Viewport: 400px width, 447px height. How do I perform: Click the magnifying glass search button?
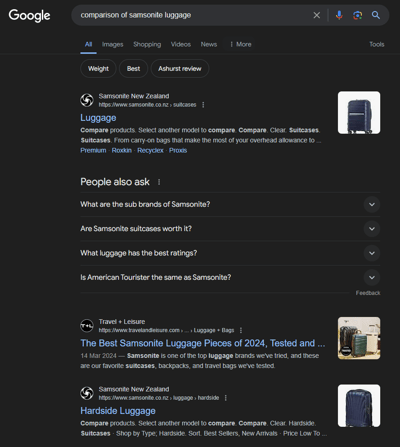(376, 15)
